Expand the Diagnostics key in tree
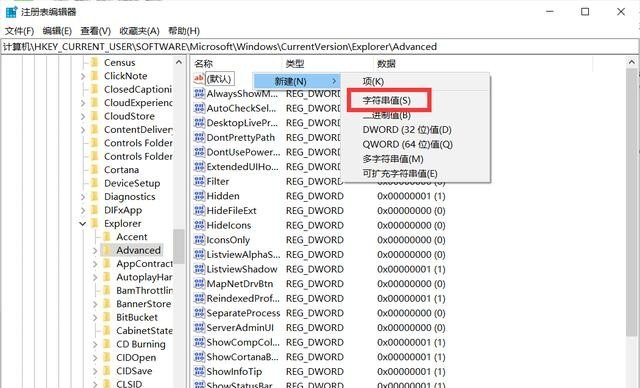Image resolution: width=640 pixels, height=388 pixels. coord(83,197)
